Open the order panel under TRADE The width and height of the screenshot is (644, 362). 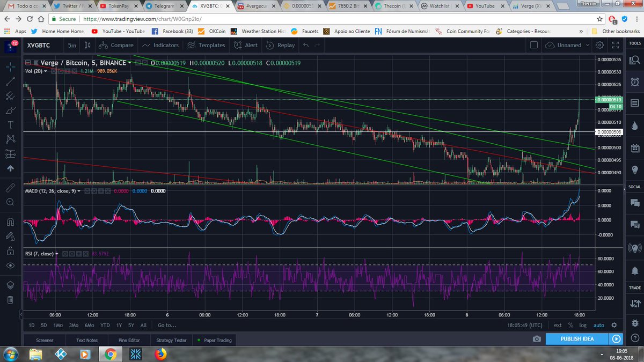635,303
